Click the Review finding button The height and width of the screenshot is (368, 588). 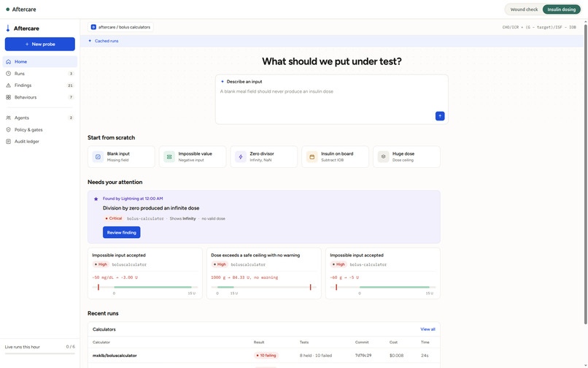coord(122,232)
